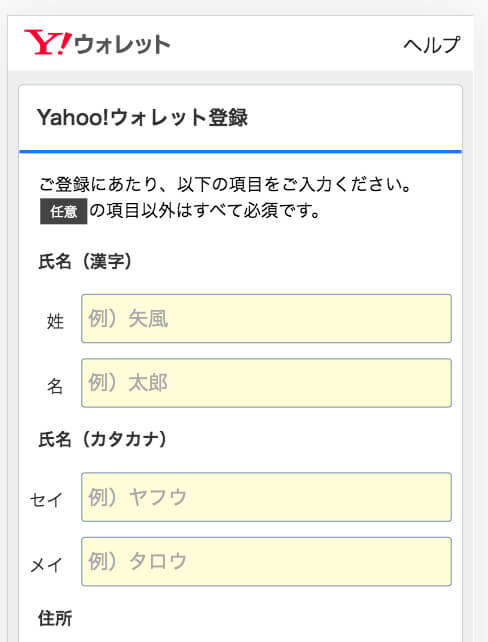Click the 項目以外はすべて必須です notice text

pyautogui.click(x=205, y=211)
